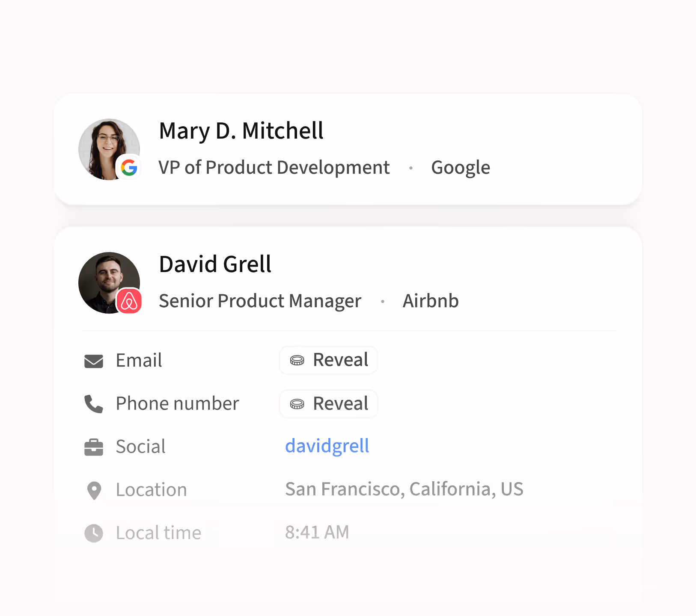Click the Airbnb logo badge on David's avatar

click(129, 301)
